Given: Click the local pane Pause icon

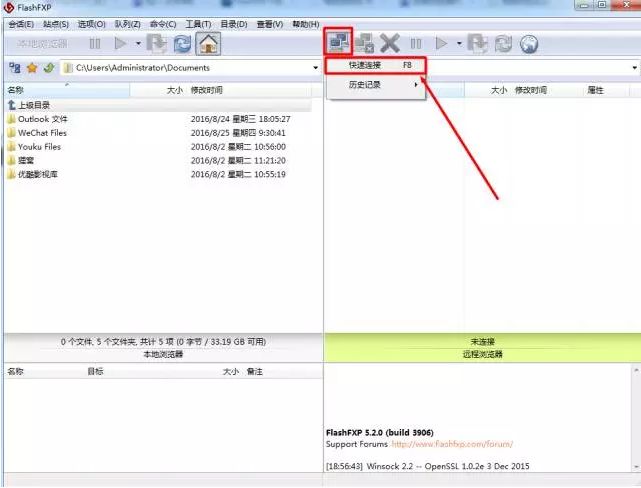Looking at the screenshot, I should point(95,43).
